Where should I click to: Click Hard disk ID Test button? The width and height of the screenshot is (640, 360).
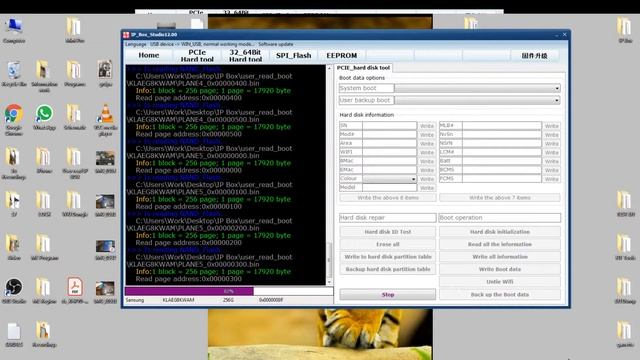click(388, 232)
